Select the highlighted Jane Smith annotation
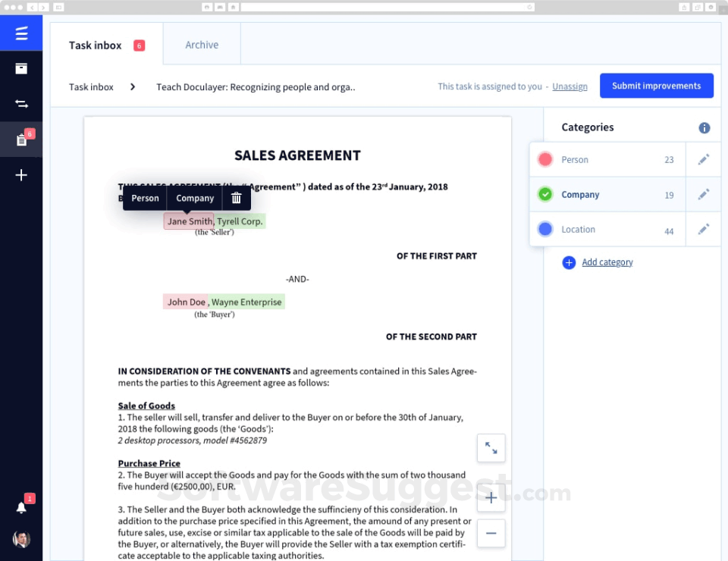The width and height of the screenshot is (728, 561). 189,221
